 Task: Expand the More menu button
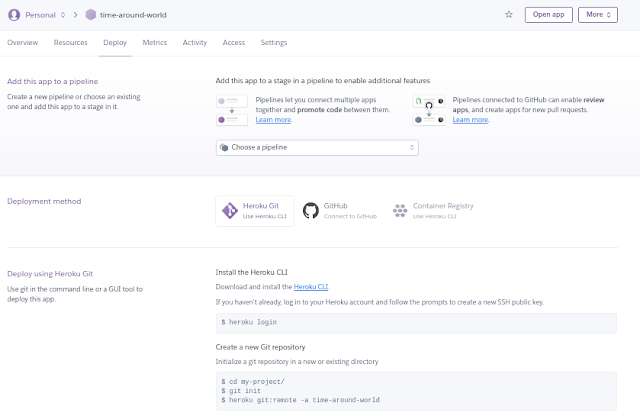coord(598,15)
